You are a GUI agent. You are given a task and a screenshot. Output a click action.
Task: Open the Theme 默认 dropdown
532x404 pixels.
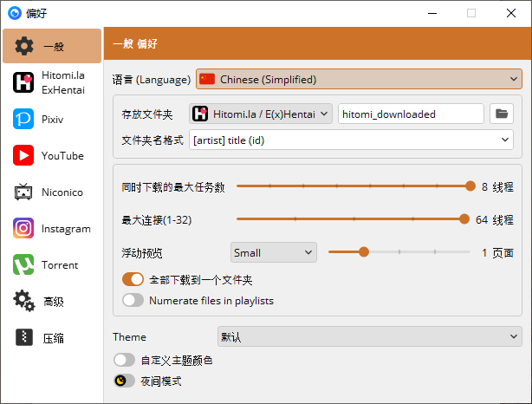click(369, 336)
